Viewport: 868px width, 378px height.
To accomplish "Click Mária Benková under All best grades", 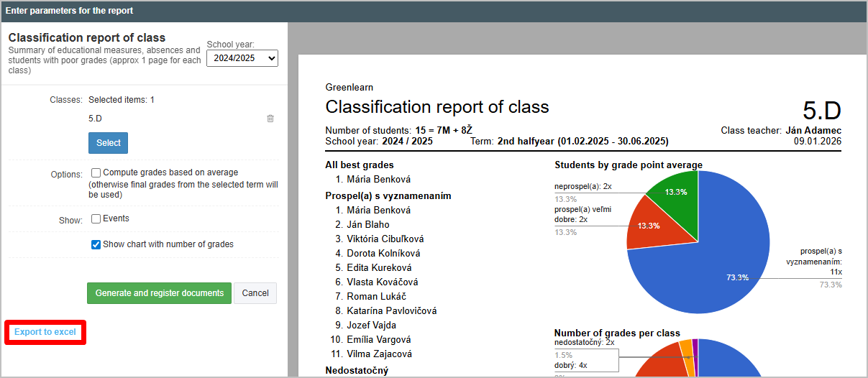I will [378, 180].
